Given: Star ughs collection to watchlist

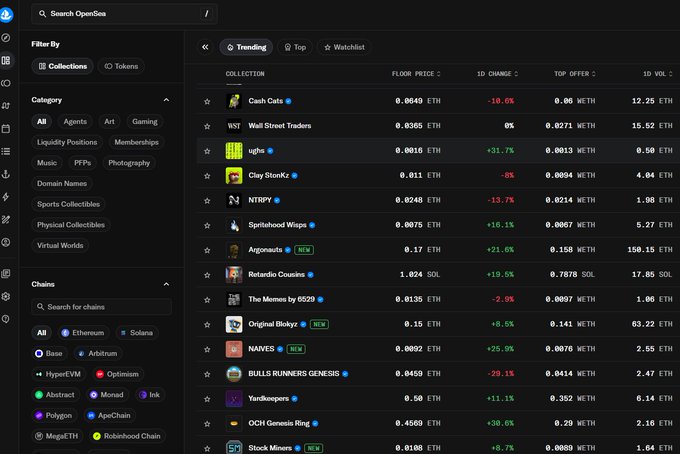Looking at the screenshot, I should 207,151.
